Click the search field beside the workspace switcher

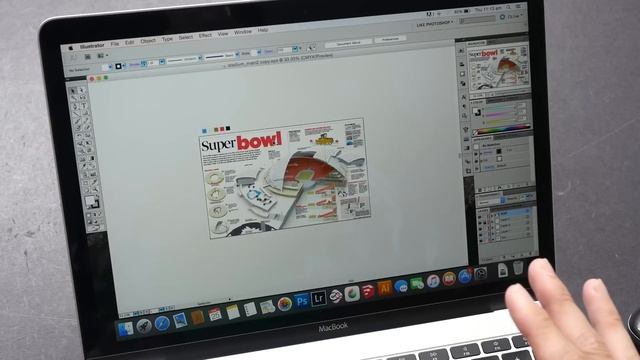[x=477, y=20]
